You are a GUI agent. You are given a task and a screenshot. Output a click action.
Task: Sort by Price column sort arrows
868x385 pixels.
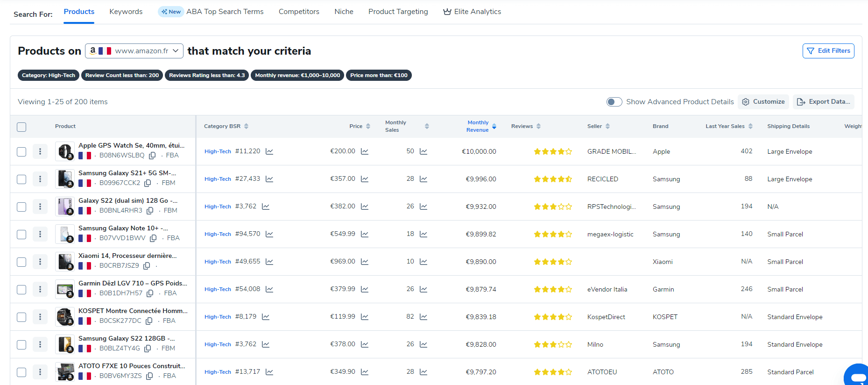click(x=368, y=127)
